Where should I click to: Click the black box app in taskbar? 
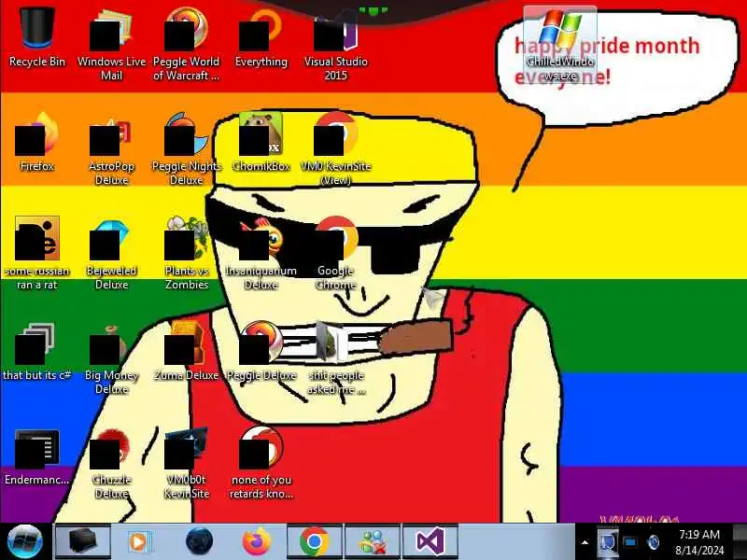pos(83,541)
